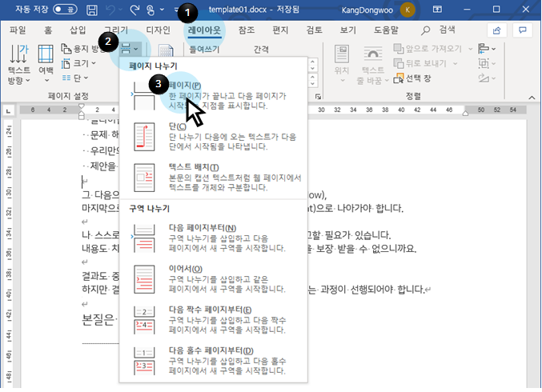Viewport: 542px width, 392px height.
Task: Click the Undo arrow icon
Action: click(110, 10)
